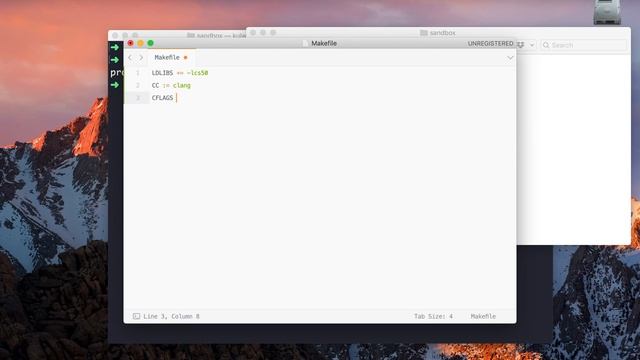Click the terminal window title text
The width and height of the screenshot is (640, 360).
click(x=221, y=36)
